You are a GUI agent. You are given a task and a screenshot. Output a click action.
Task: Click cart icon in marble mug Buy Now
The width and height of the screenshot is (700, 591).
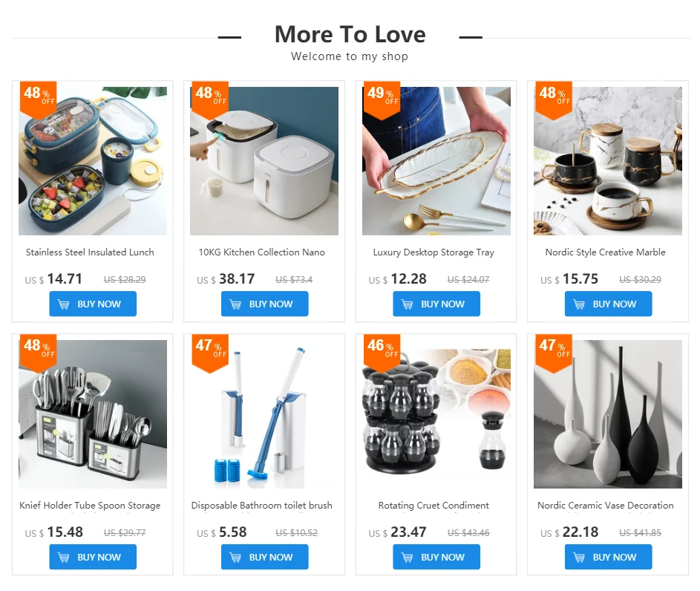[579, 304]
